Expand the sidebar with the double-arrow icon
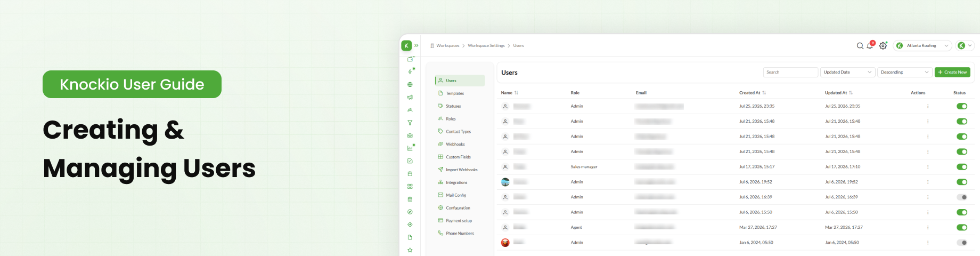 [416, 46]
